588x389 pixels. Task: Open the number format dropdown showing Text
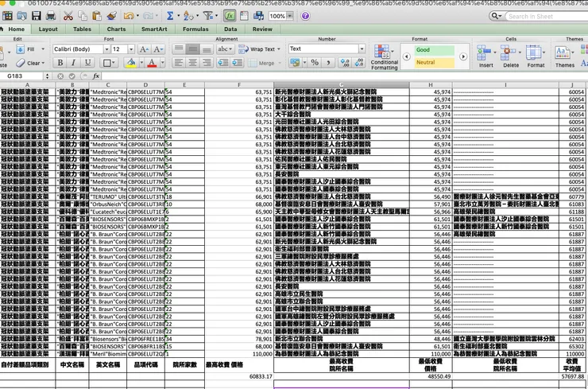[362, 49]
